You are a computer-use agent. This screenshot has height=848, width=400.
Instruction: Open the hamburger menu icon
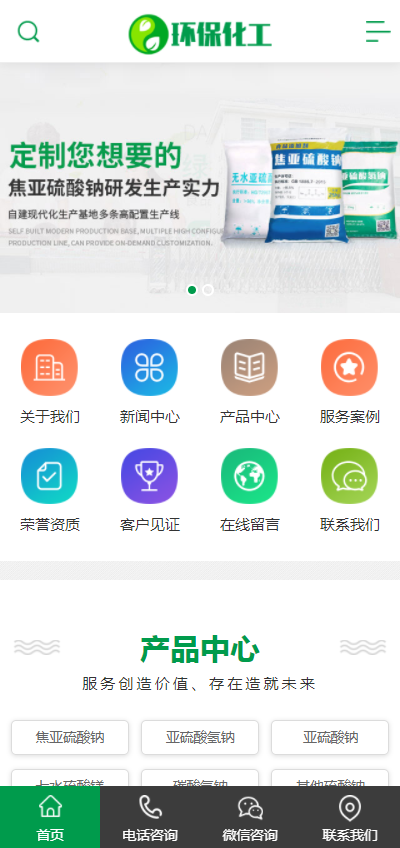[378, 31]
